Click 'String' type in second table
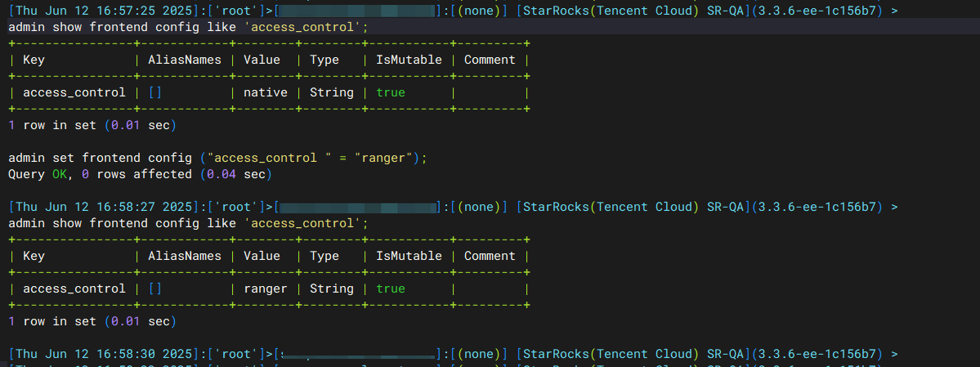 (331, 289)
